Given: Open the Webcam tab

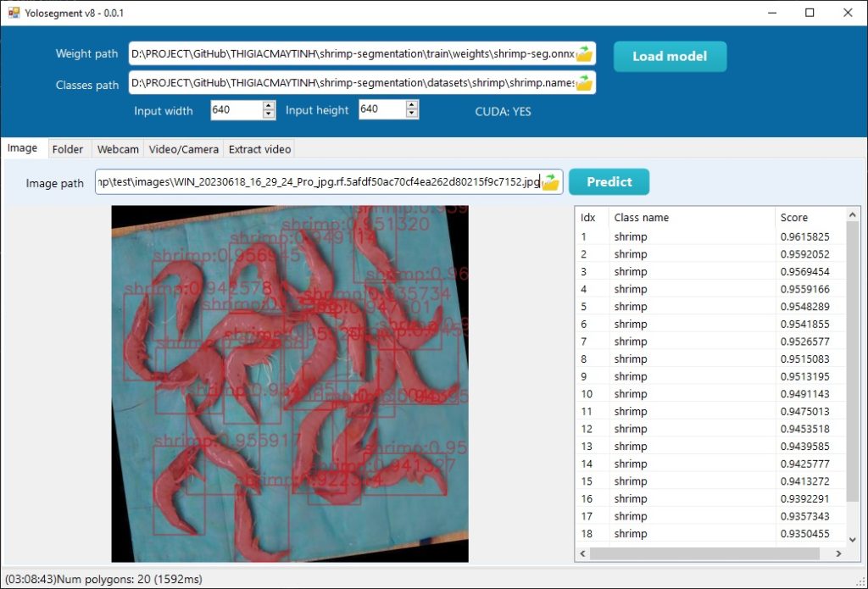Looking at the screenshot, I should [x=117, y=148].
